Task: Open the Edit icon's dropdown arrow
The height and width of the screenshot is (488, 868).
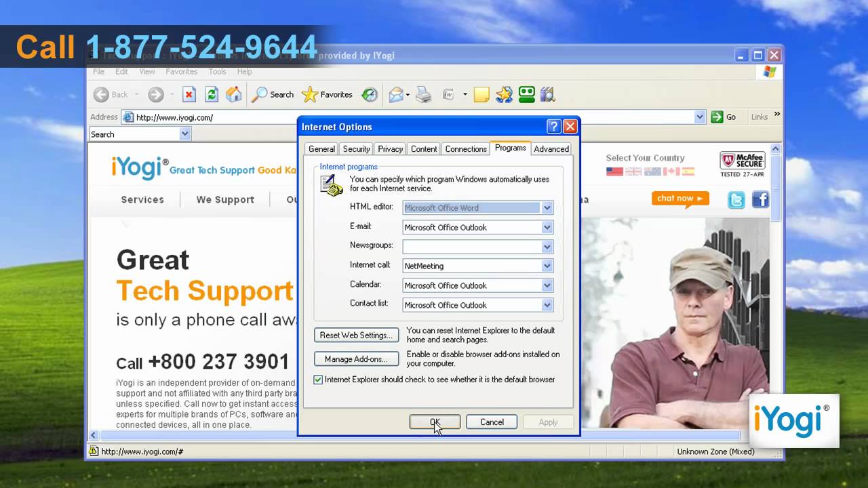Action: tap(465, 95)
